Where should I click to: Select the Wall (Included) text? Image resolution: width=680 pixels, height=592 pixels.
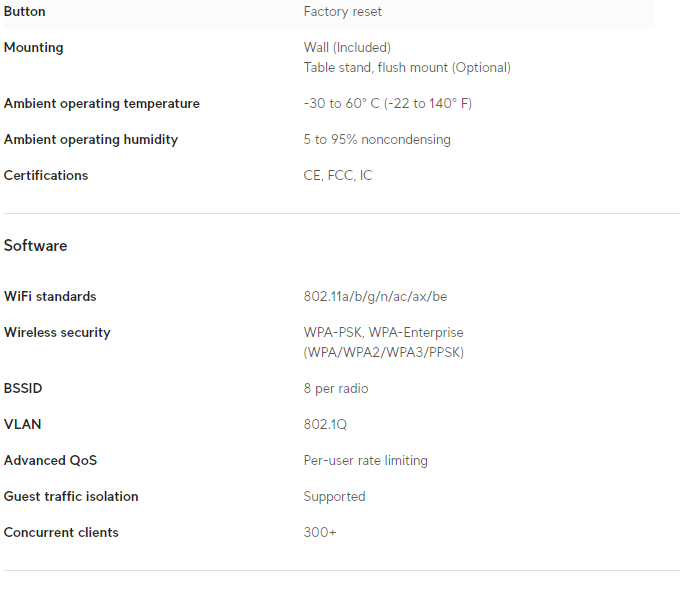347,48
